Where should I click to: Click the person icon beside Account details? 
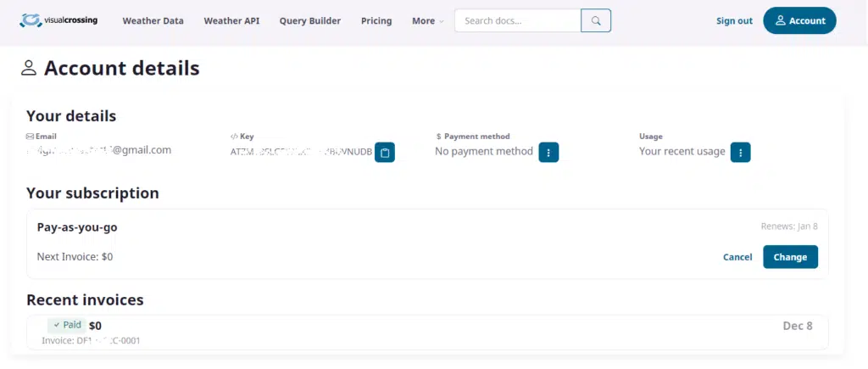pyautogui.click(x=30, y=69)
